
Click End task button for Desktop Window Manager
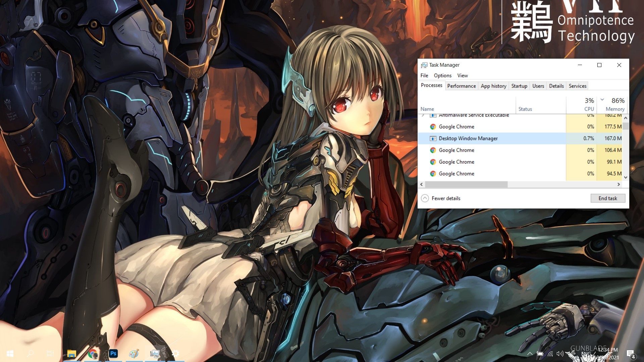(x=608, y=198)
